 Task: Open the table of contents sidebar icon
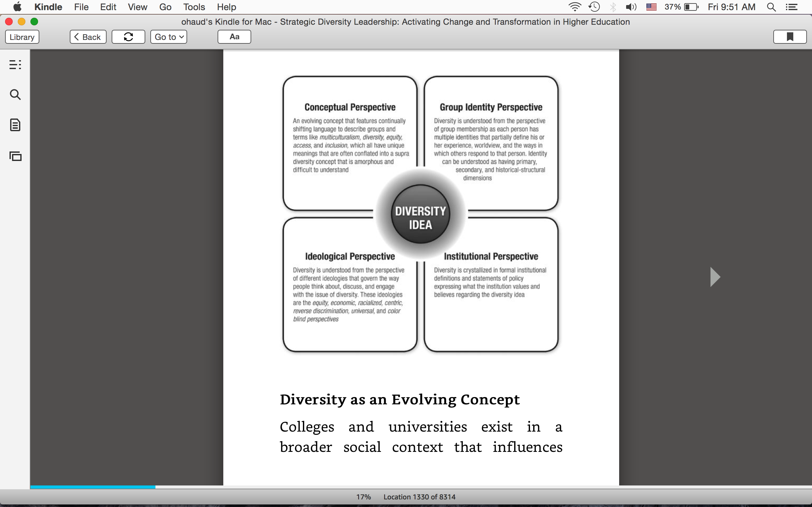(x=15, y=64)
